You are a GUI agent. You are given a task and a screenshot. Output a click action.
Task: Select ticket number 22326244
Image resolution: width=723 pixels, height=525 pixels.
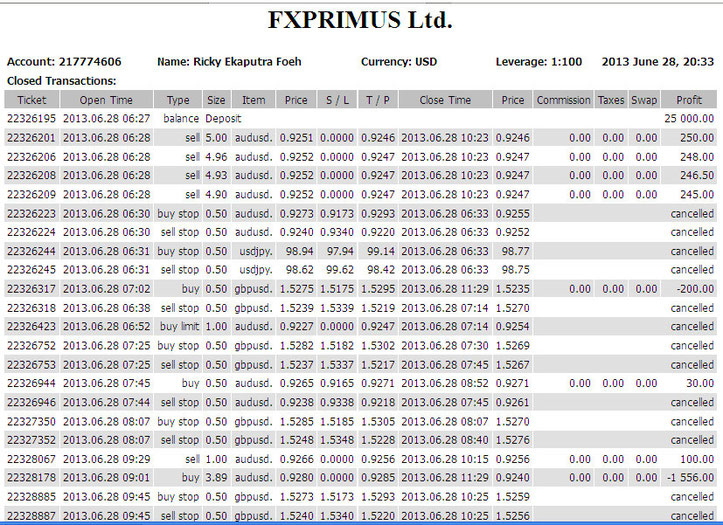[x=31, y=252]
